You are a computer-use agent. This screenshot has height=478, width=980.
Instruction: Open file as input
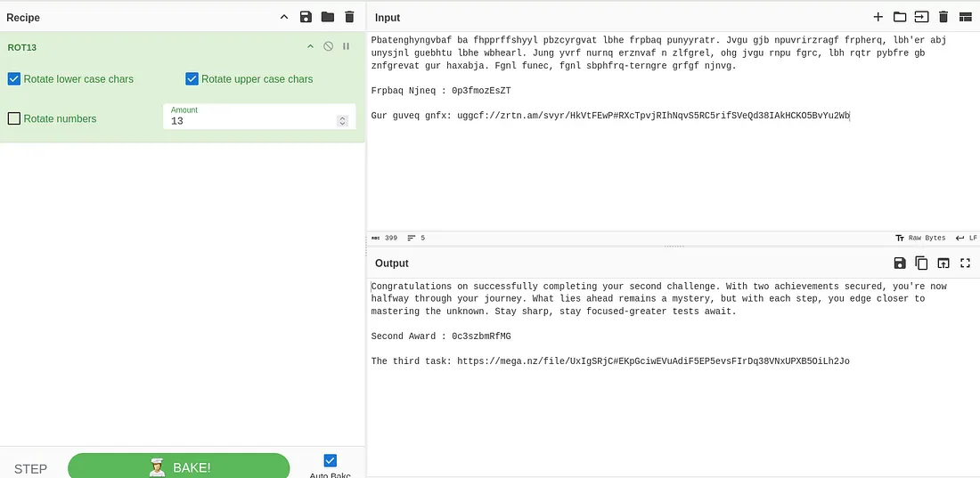(922, 17)
